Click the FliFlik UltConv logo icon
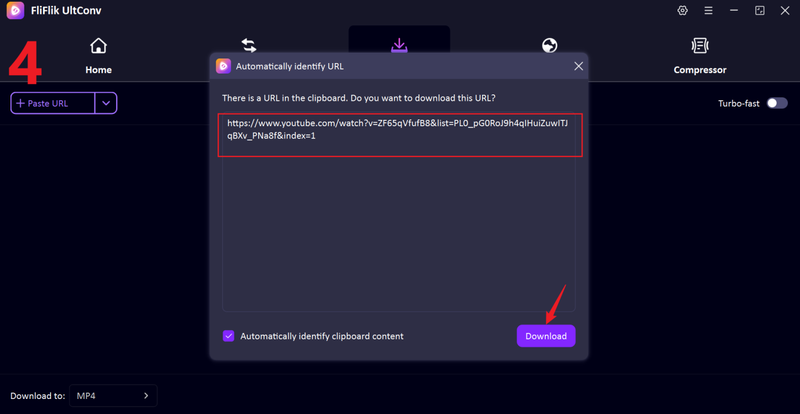This screenshot has height=414, width=800. pyautogui.click(x=15, y=10)
